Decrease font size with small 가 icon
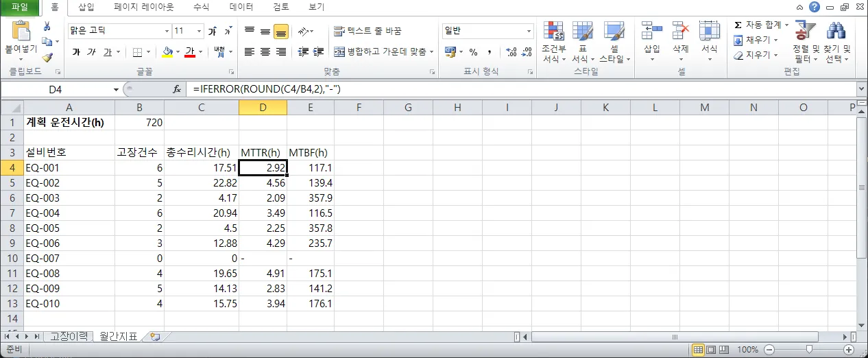 tap(227, 32)
